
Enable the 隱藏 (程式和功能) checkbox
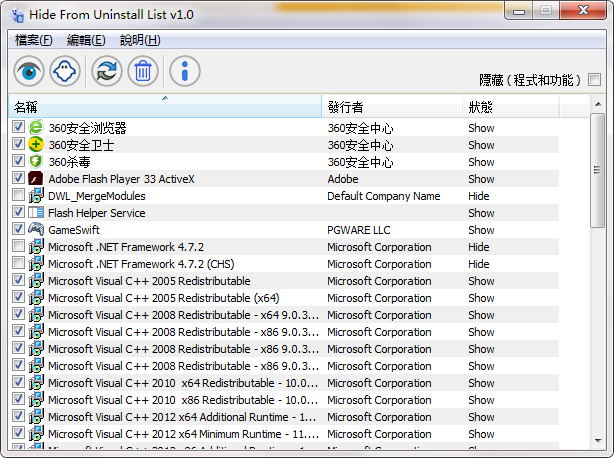594,79
